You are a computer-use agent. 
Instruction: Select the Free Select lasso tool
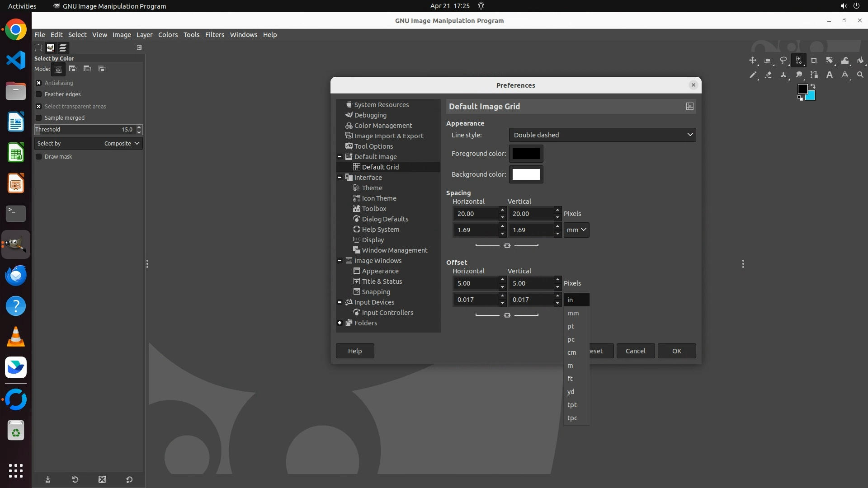point(783,60)
